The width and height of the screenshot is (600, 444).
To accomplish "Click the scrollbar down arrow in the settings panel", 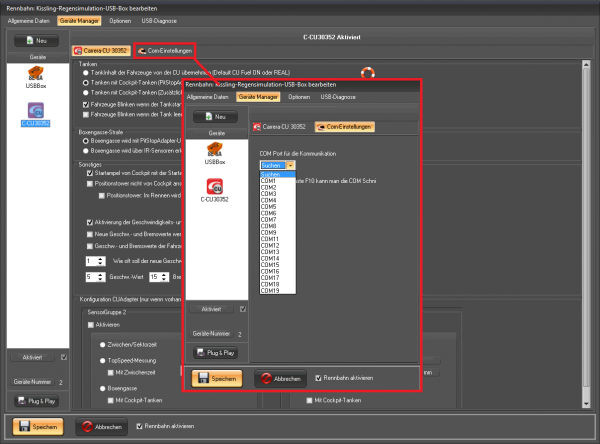I will click(x=586, y=404).
